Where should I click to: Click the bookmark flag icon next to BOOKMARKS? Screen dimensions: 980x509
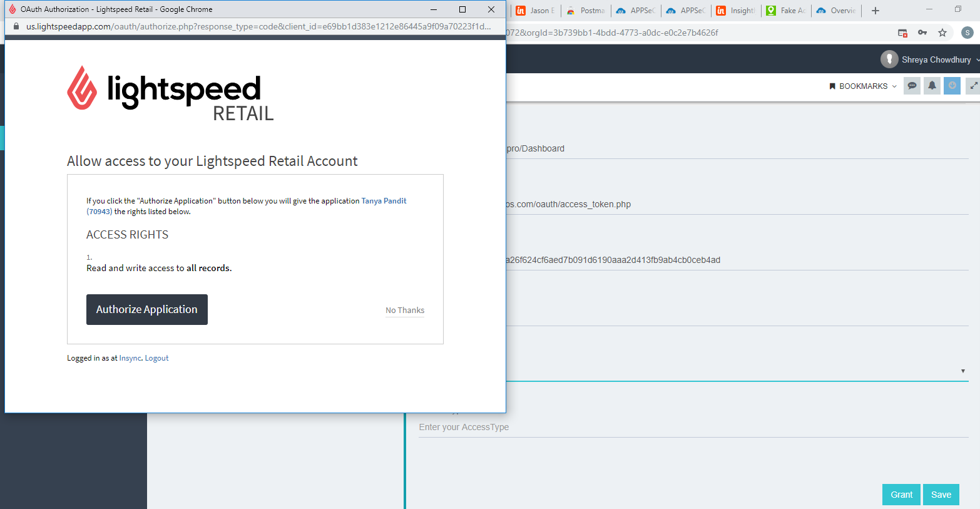(832, 86)
